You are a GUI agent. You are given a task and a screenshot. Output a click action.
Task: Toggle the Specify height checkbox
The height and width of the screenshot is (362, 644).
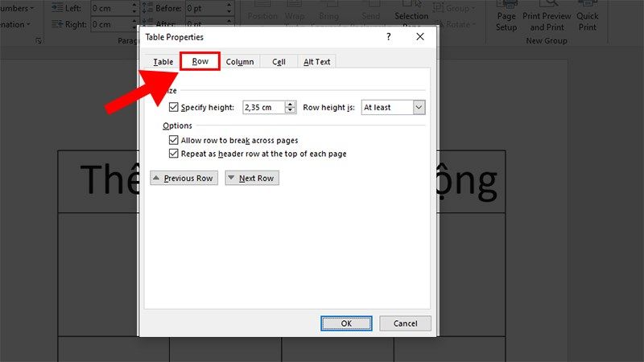[x=173, y=107]
